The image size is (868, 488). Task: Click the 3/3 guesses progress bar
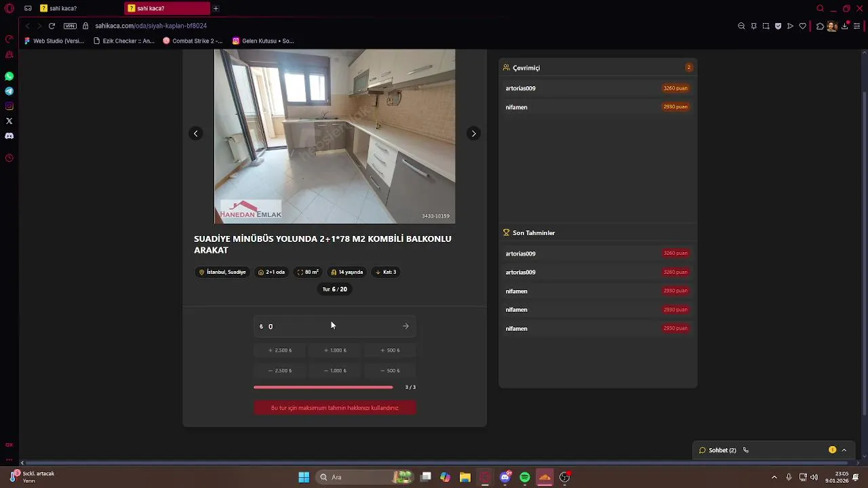point(323,387)
